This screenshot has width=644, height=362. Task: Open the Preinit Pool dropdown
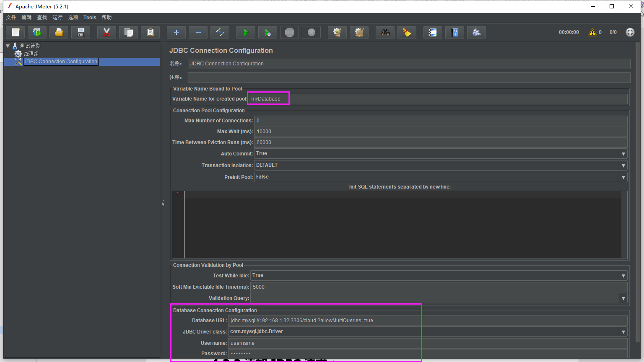coord(623,177)
